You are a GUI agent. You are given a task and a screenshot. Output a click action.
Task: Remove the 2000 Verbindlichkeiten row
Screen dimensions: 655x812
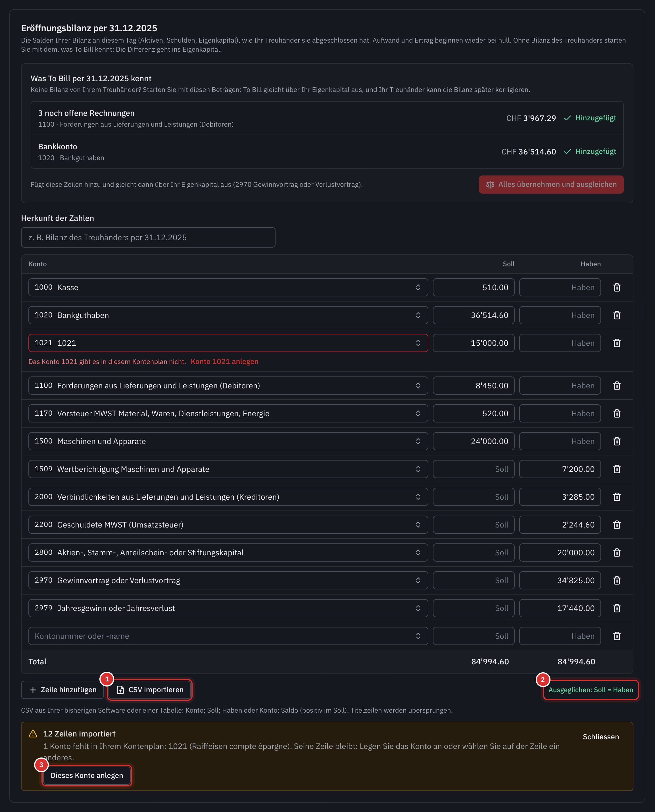point(617,497)
